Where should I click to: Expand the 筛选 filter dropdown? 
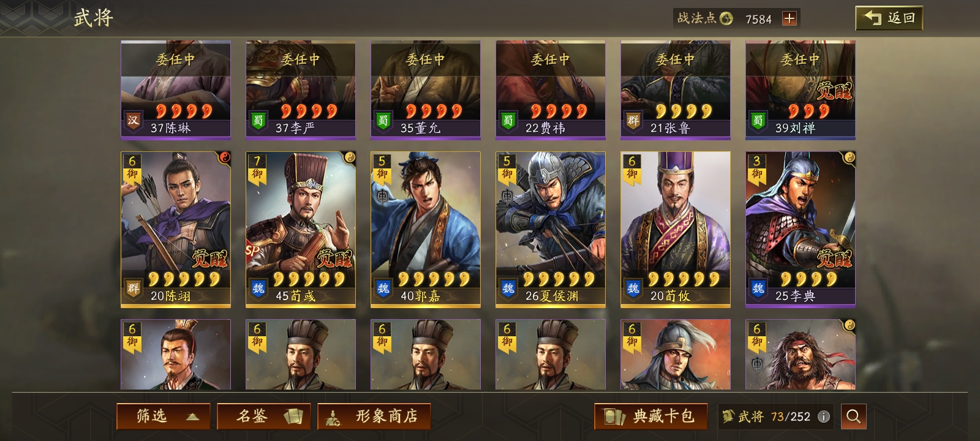click(x=164, y=417)
